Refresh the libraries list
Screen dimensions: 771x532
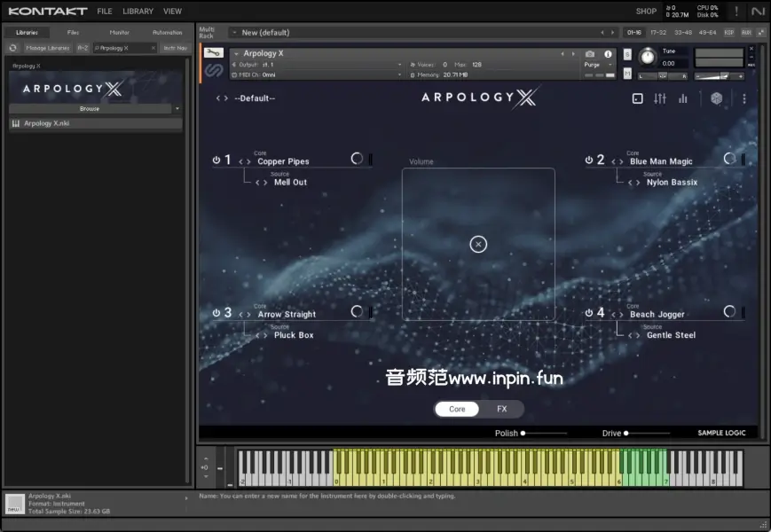pyautogui.click(x=13, y=48)
